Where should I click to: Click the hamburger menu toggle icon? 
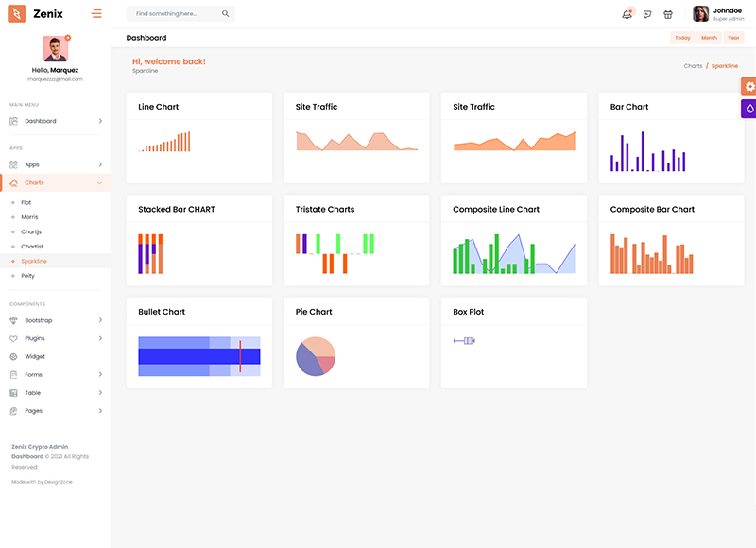pos(96,13)
